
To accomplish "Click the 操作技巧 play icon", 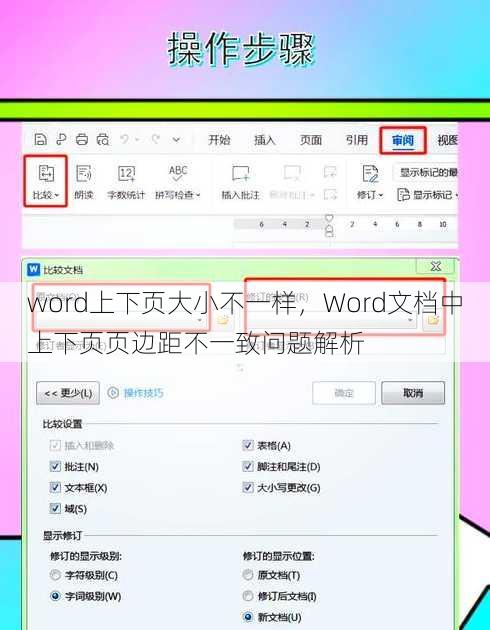I will 113,393.
